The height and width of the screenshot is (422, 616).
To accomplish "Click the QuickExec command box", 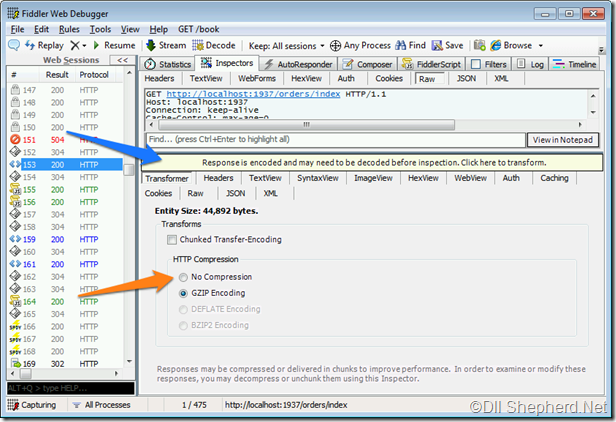I will coord(71,388).
